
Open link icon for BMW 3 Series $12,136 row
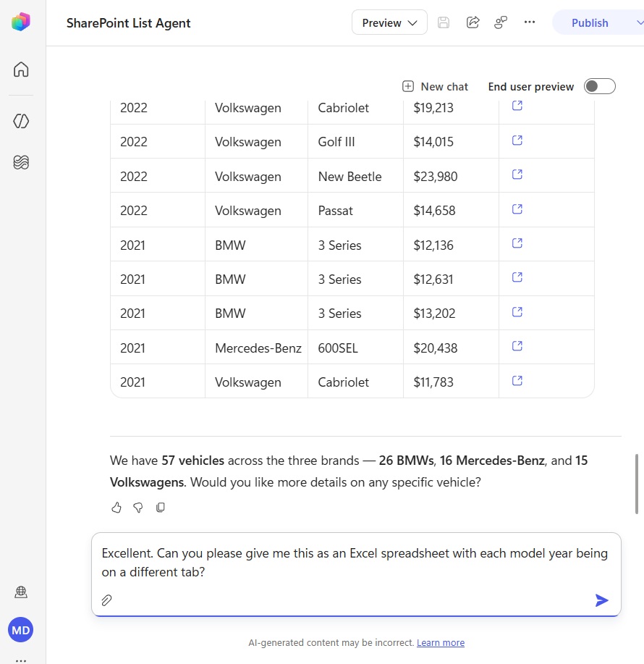[517, 243]
